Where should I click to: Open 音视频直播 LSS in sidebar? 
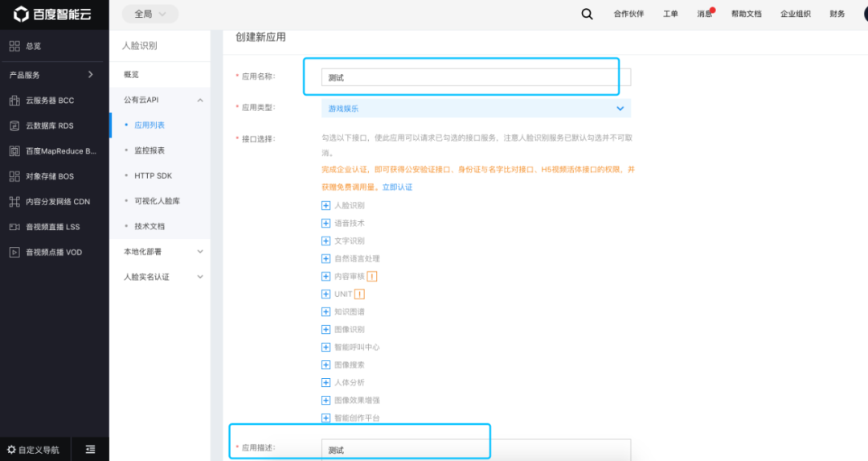[x=55, y=227]
